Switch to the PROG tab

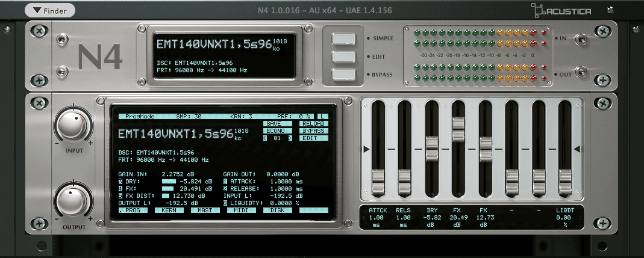point(133,210)
